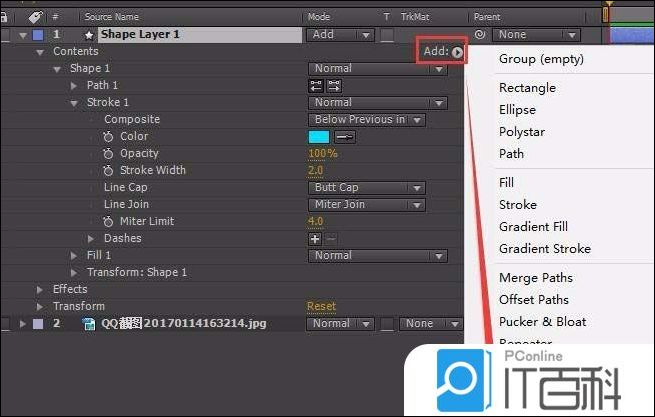Click the eyedropper beside the Color swatch
Image resolution: width=655 pixels, height=417 pixels.
pyautogui.click(x=345, y=137)
